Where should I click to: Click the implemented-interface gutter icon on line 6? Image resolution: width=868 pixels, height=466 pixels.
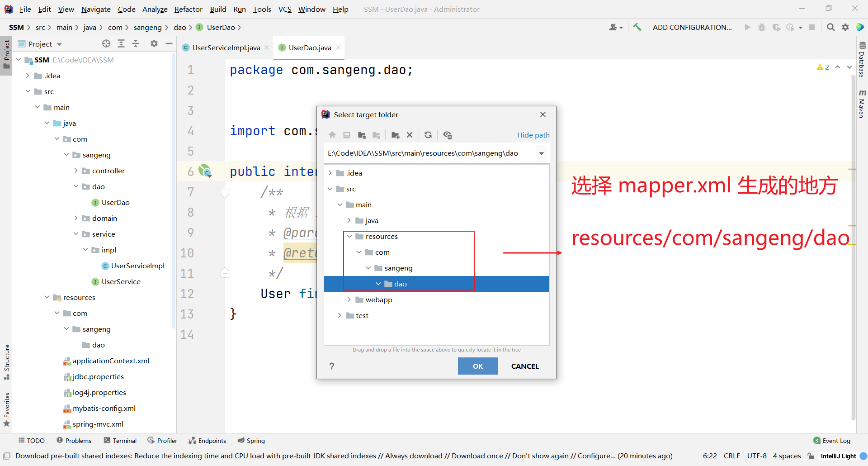click(x=205, y=171)
